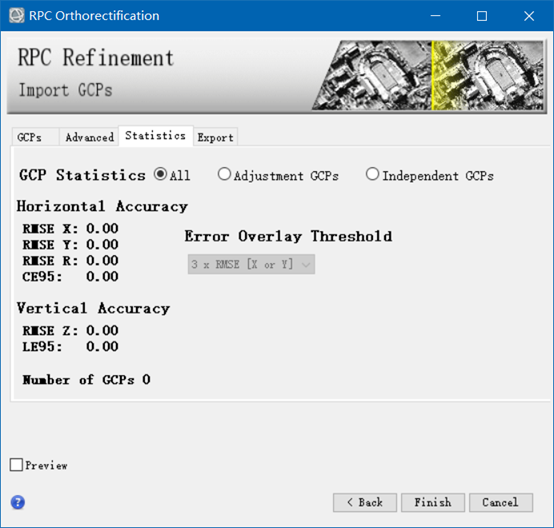Switch to the Advanced tab
The image size is (554, 528).
pyautogui.click(x=89, y=137)
